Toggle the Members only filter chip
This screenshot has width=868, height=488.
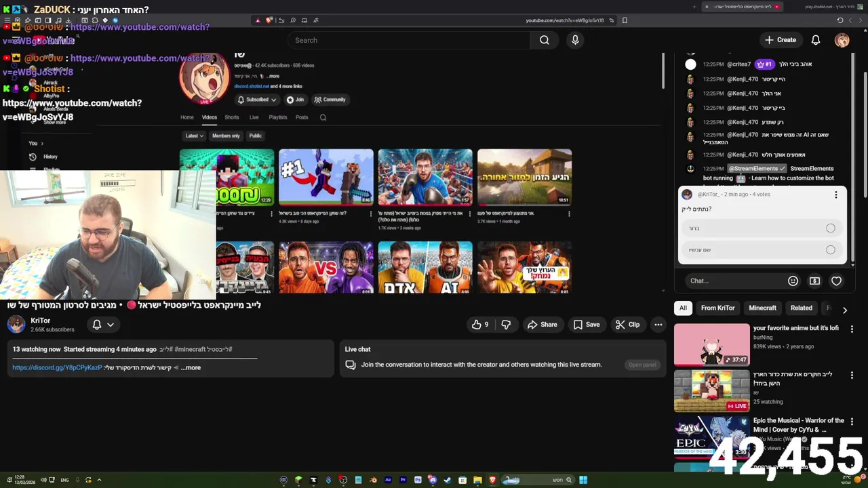click(x=226, y=136)
